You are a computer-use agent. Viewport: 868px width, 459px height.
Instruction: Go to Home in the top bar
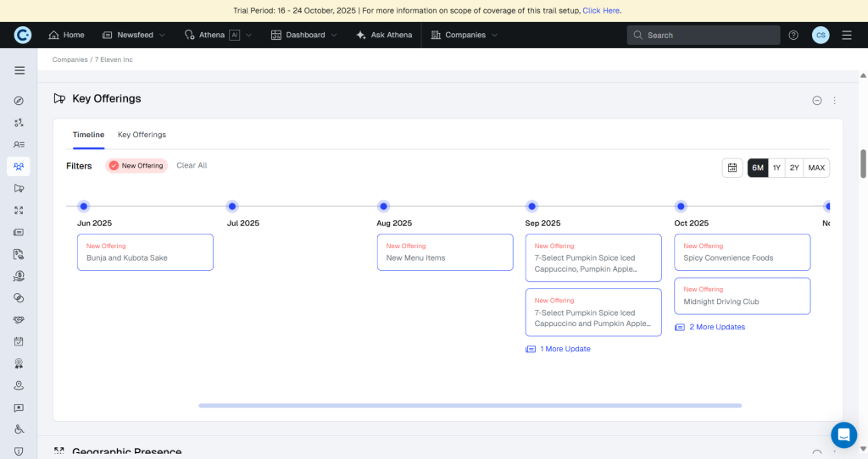click(x=66, y=35)
